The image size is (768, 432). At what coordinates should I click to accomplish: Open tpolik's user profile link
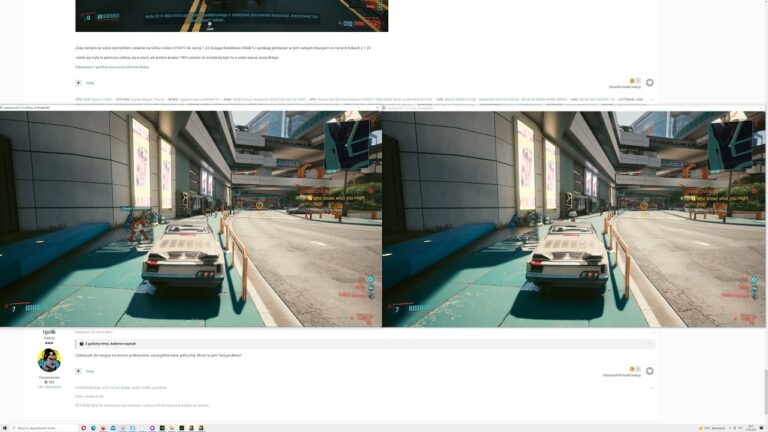click(x=49, y=332)
